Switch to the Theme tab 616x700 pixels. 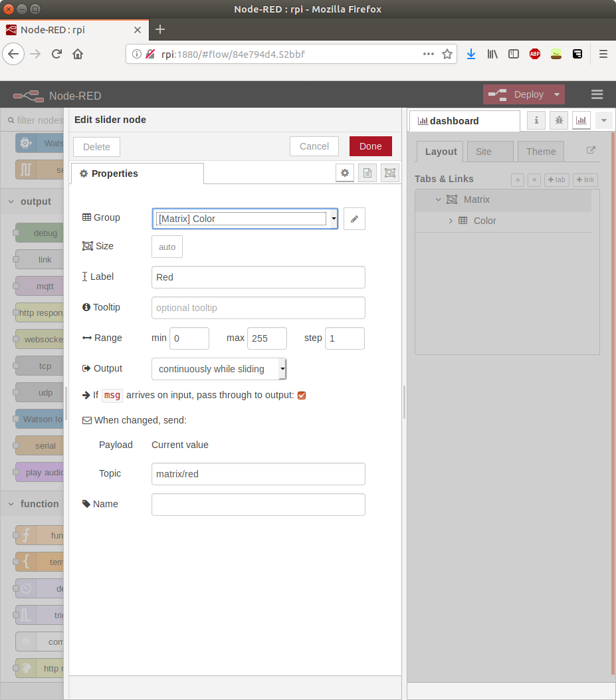[x=541, y=152]
